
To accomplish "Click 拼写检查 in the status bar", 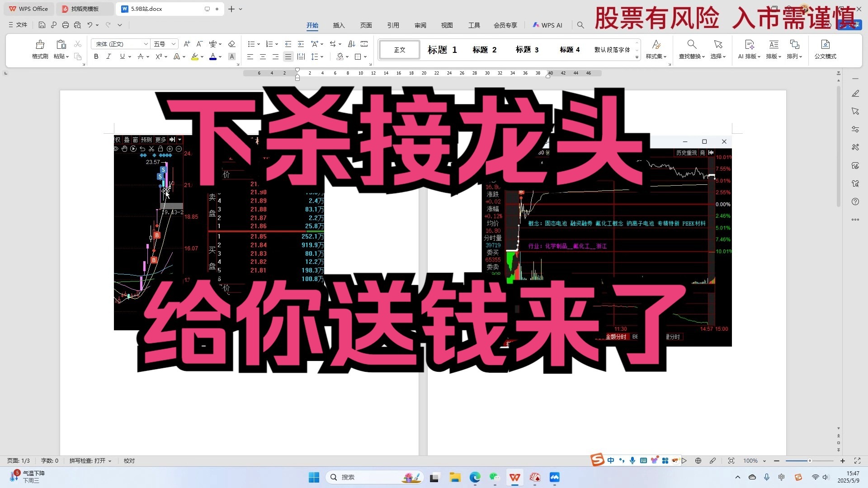I will tap(90, 461).
